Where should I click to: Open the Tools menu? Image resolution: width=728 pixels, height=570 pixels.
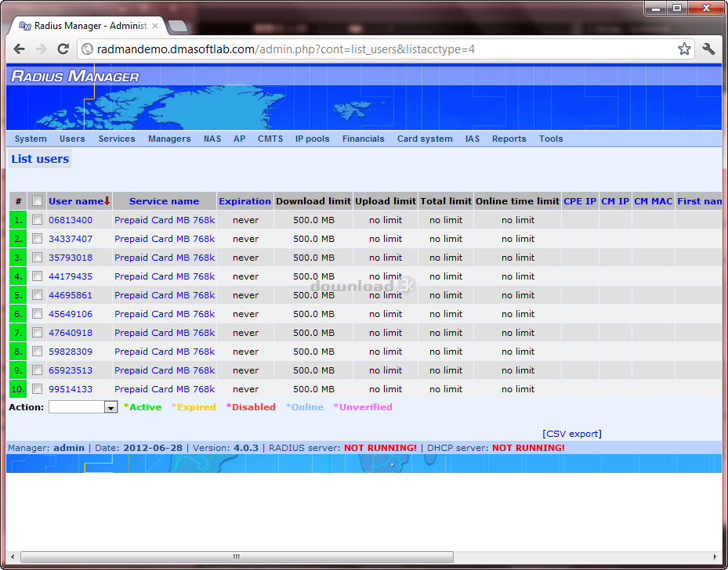tap(551, 139)
